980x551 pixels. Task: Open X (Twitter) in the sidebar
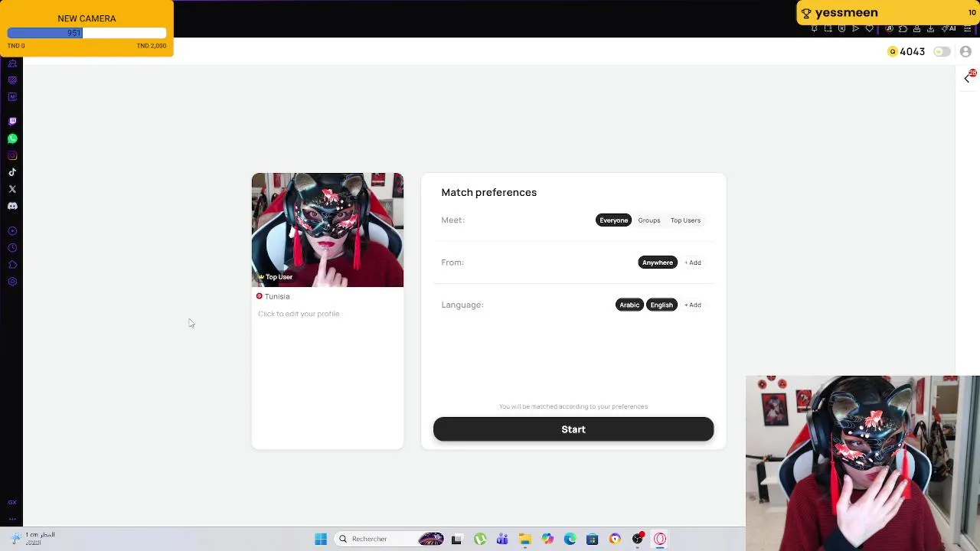coord(12,189)
